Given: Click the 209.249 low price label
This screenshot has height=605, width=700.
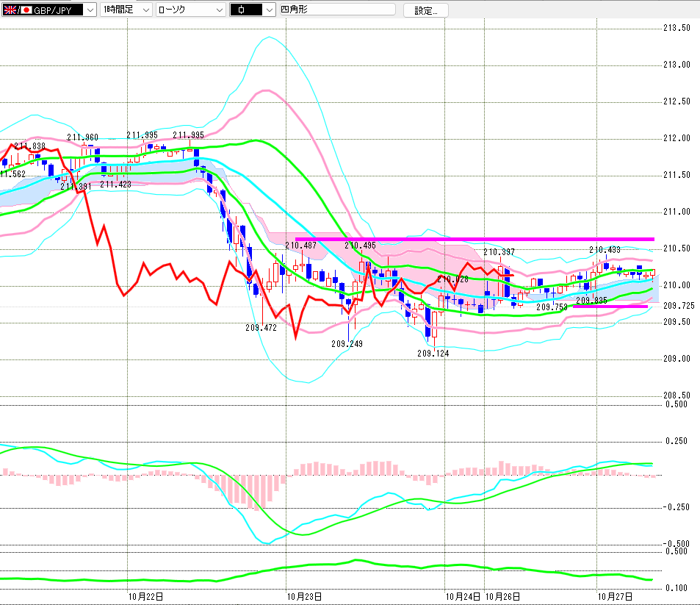Looking at the screenshot, I should click(x=347, y=344).
